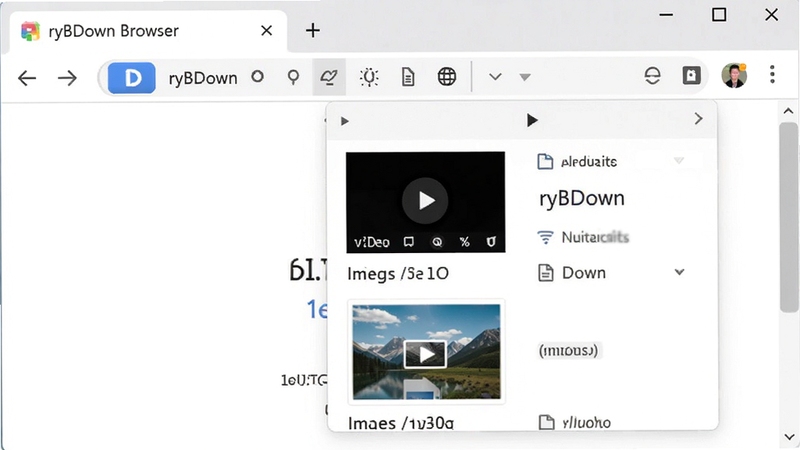Click the highlighted leaf icon in toolbar
The width and height of the screenshot is (800, 450).
click(329, 77)
